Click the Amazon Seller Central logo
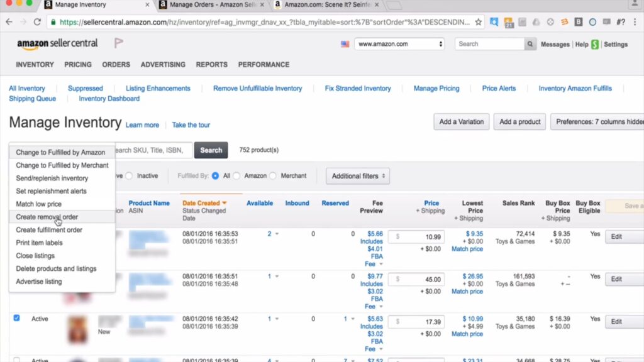The height and width of the screenshot is (362, 644). tap(57, 44)
